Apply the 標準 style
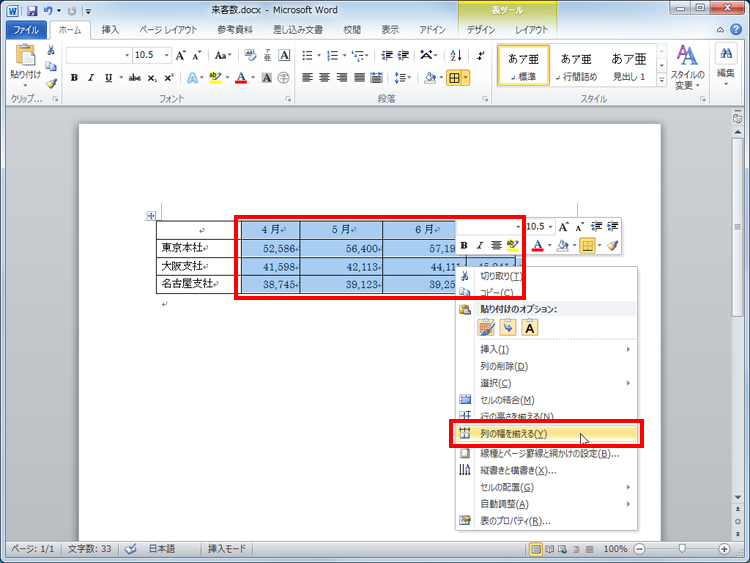Image resolution: width=750 pixels, height=563 pixels. point(523,66)
